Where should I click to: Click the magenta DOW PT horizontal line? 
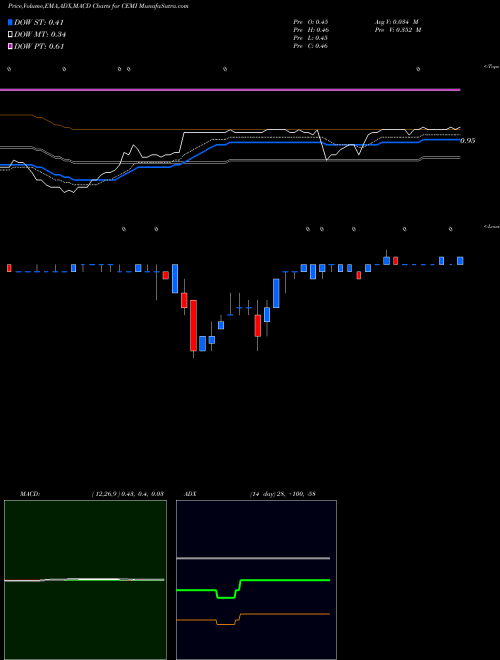(230, 90)
